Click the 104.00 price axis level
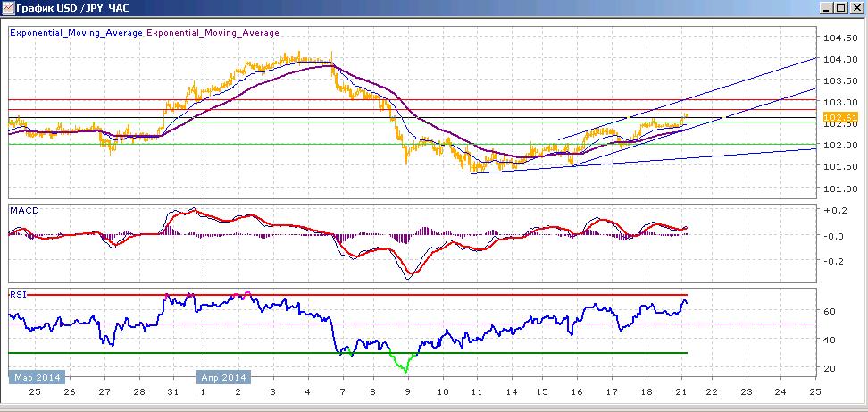The height and width of the screenshot is (412, 868). pos(837,59)
